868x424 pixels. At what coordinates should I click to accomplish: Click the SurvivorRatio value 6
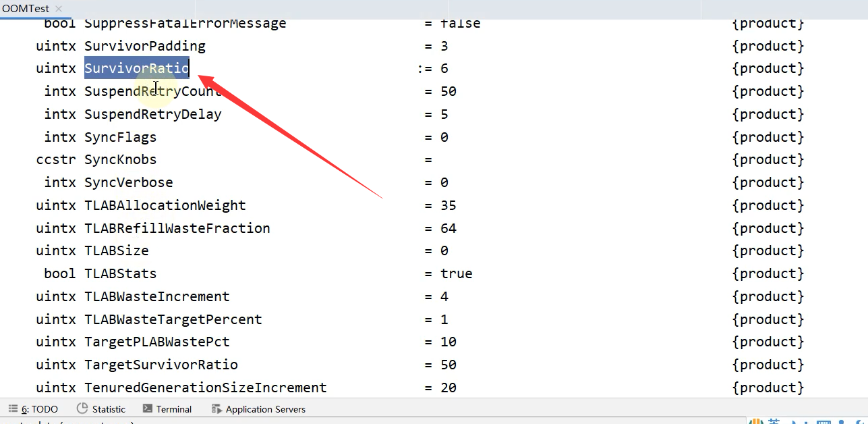click(444, 68)
